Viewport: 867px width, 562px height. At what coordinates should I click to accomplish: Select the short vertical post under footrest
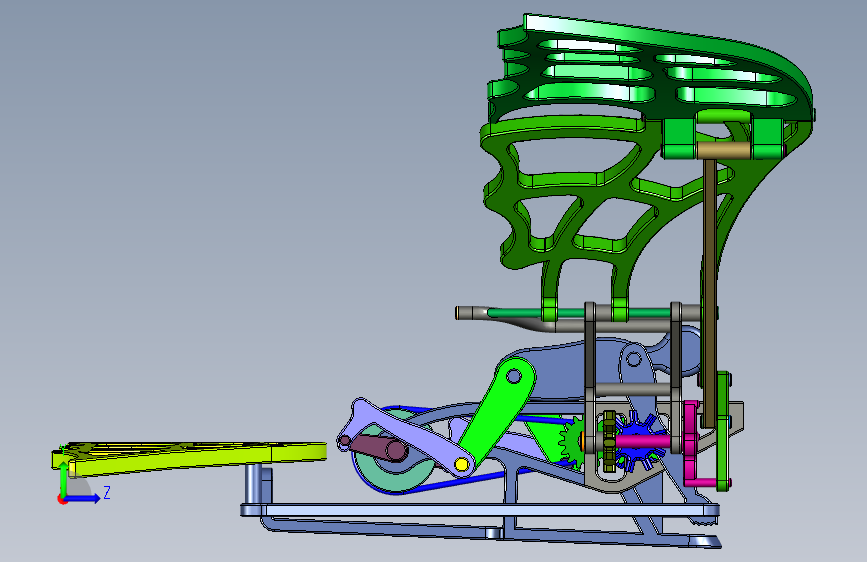254,484
